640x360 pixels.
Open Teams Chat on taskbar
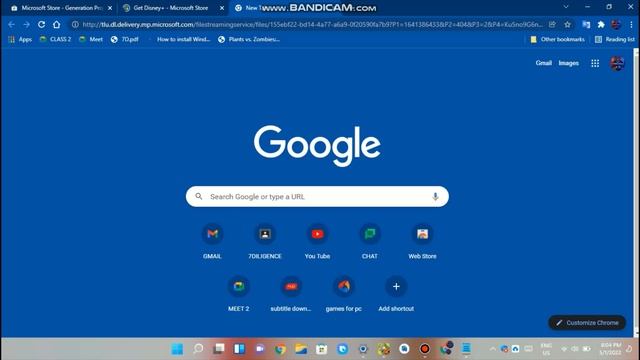(x=260, y=349)
